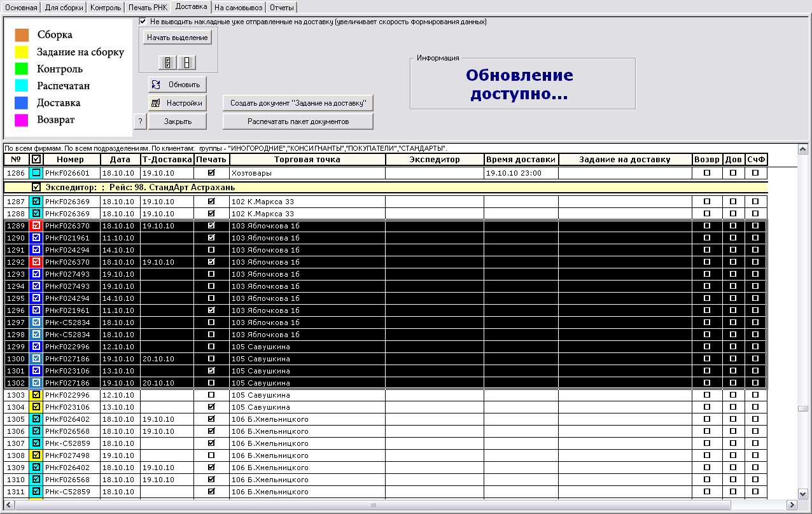Image resolution: width=812 pixels, height=514 pixels.
Task: Click the scroll up arrow of table scrollbar
Action: coord(803,150)
